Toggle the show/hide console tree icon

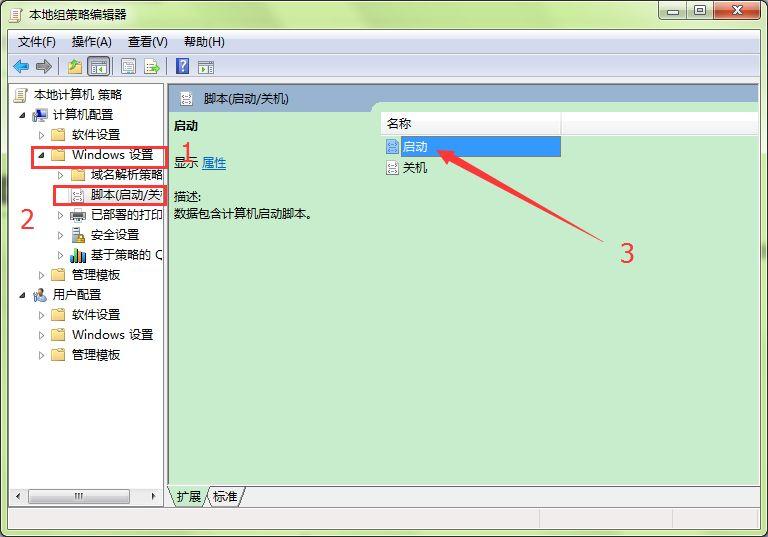tap(98, 66)
